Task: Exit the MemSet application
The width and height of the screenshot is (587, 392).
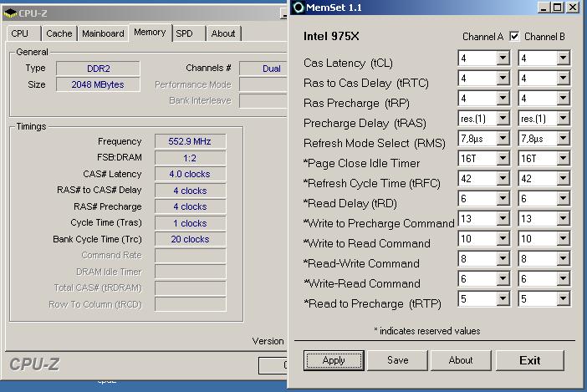Action: click(x=530, y=360)
